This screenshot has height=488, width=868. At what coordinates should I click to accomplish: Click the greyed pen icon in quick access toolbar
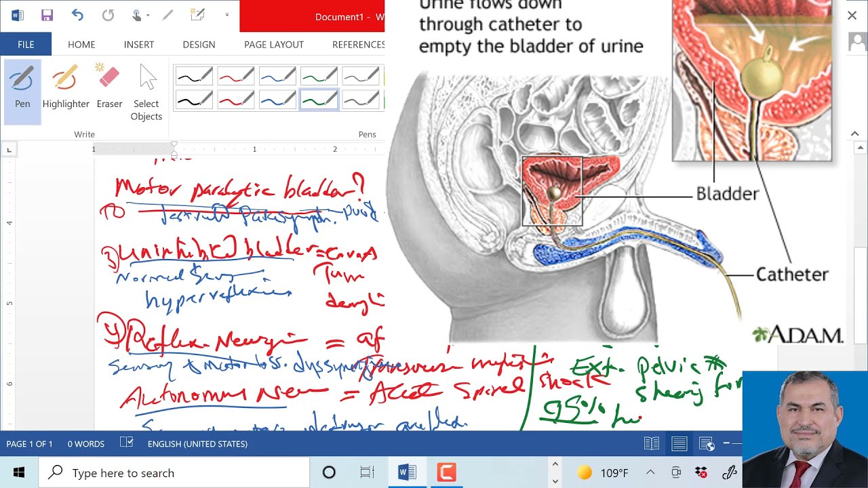[x=167, y=16]
